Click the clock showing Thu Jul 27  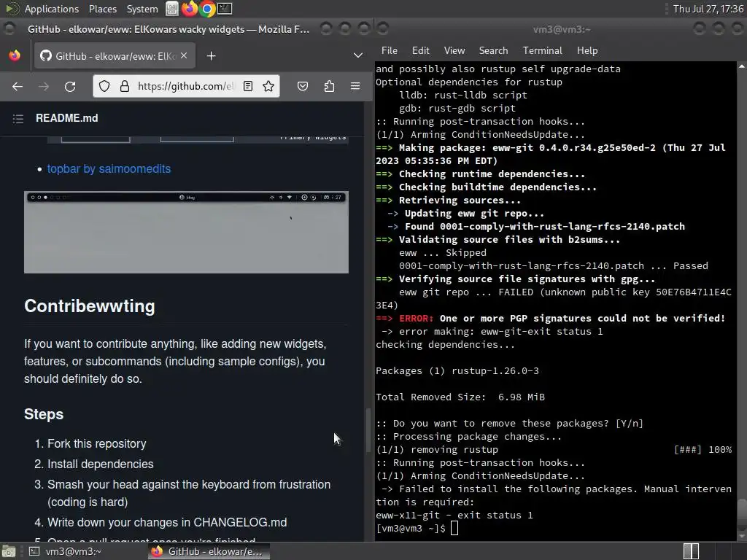coord(708,9)
